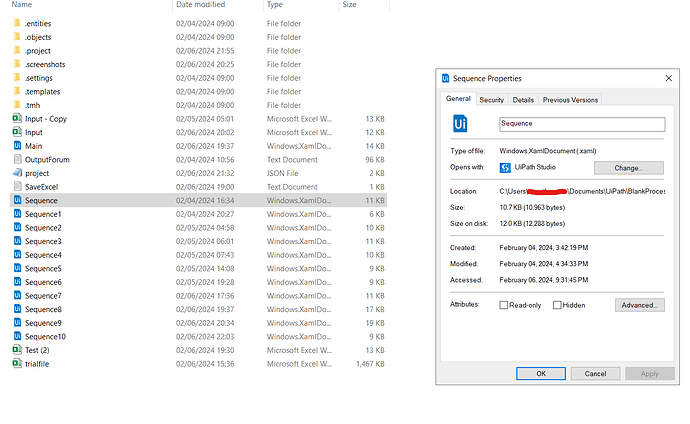Confirm with the OK button

pyautogui.click(x=541, y=373)
